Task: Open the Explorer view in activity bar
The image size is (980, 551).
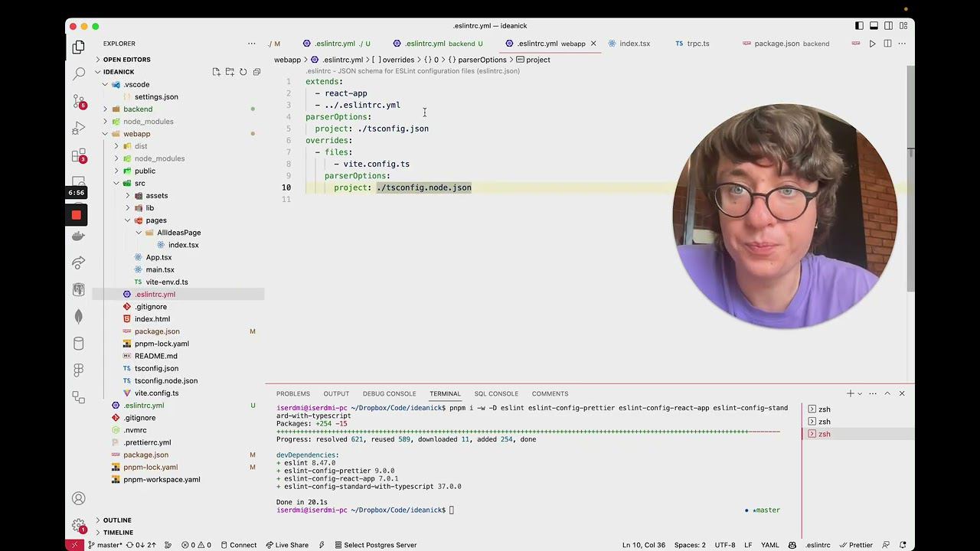Action: (78, 47)
